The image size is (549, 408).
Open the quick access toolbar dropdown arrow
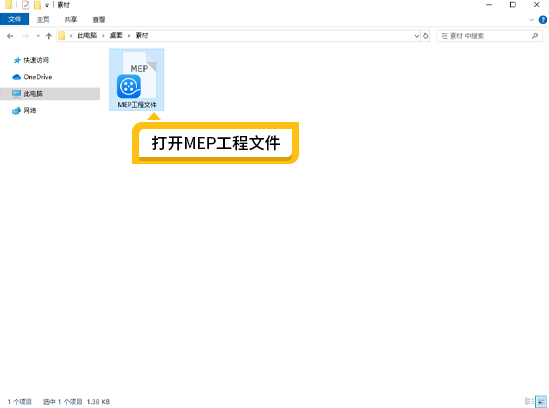pyautogui.click(x=47, y=6)
